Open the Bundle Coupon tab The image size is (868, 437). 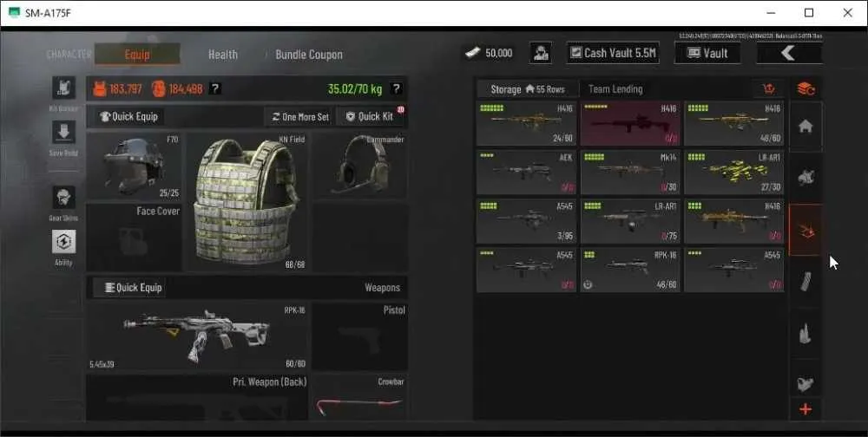pyautogui.click(x=309, y=55)
